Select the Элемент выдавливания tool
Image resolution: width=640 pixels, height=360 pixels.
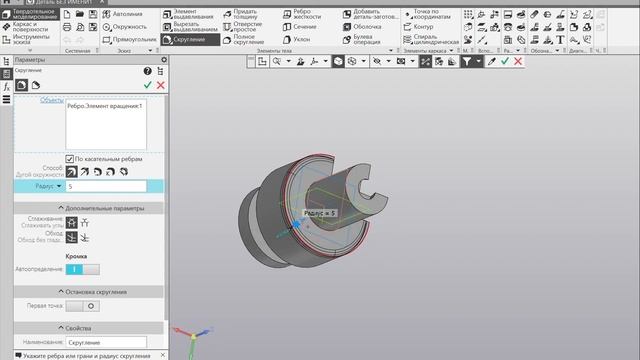coord(189,14)
